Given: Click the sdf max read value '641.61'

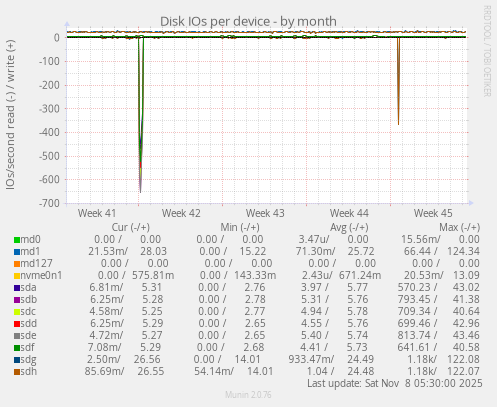Looking at the screenshot, I should click(415, 347).
